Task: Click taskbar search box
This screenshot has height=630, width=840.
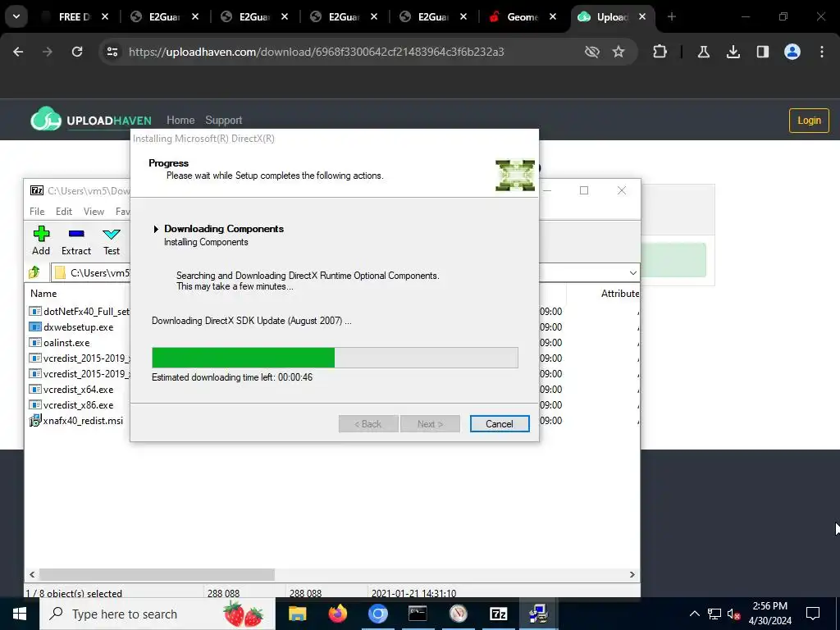Action: (157, 614)
